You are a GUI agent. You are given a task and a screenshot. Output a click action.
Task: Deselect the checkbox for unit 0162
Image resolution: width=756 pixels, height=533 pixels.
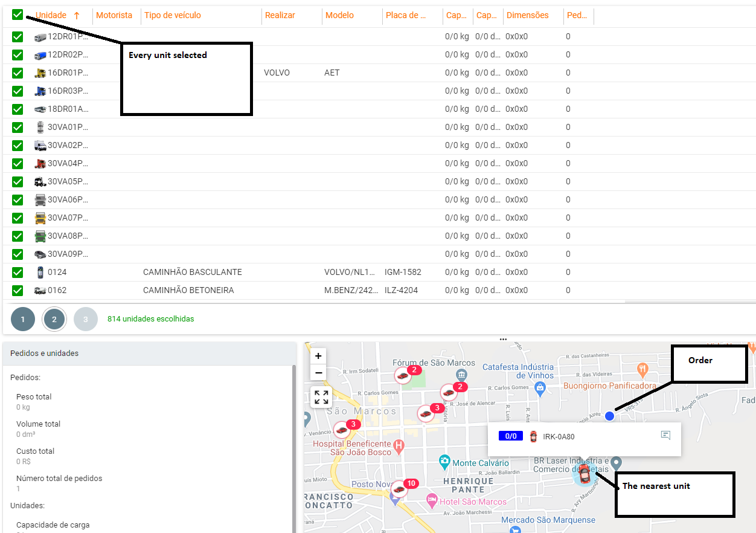click(18, 290)
